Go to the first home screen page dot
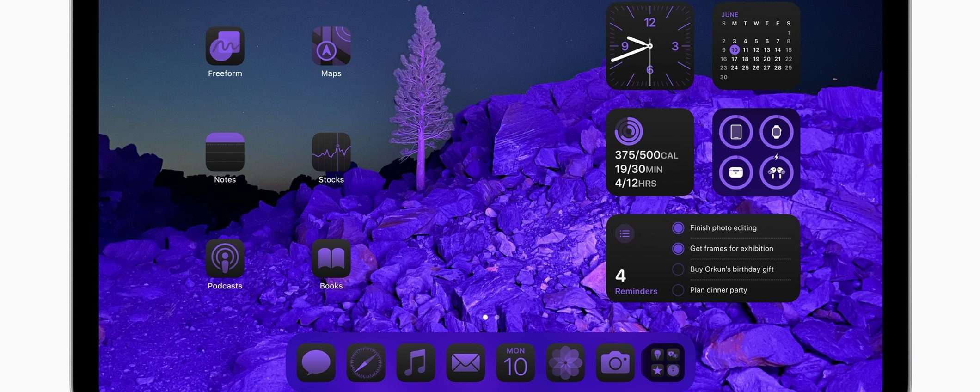Screen dimensions: 980x392 pyautogui.click(x=485, y=317)
